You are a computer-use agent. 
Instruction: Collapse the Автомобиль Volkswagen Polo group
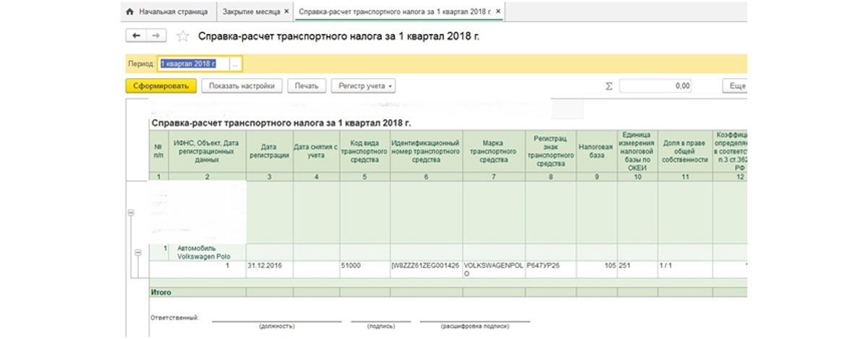[137, 252]
